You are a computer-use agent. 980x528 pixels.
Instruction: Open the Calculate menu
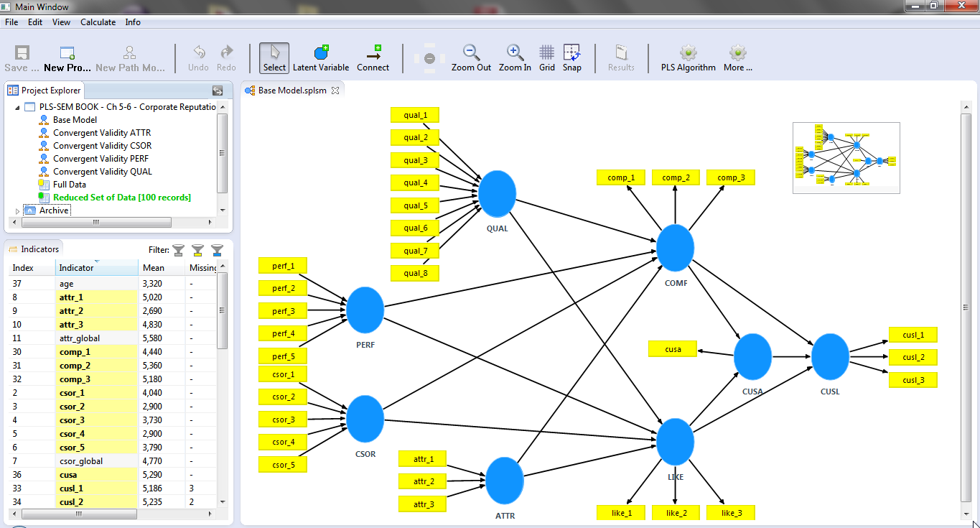[x=98, y=22]
